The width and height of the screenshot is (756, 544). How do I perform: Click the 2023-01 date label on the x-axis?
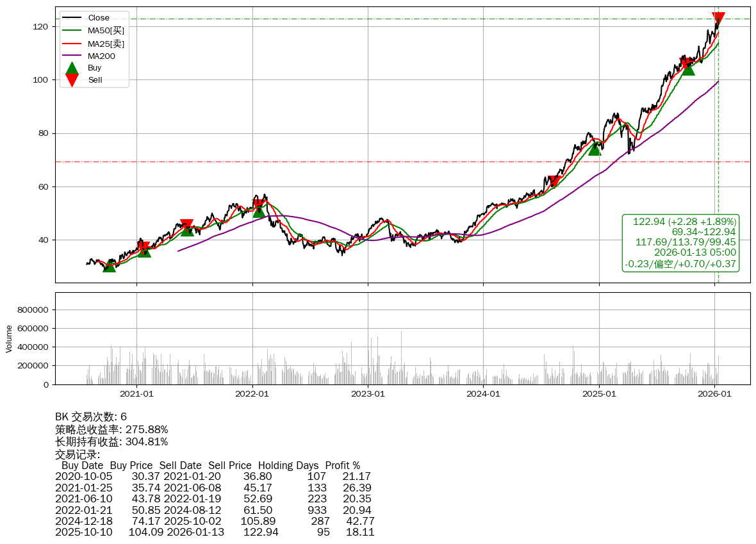click(368, 394)
